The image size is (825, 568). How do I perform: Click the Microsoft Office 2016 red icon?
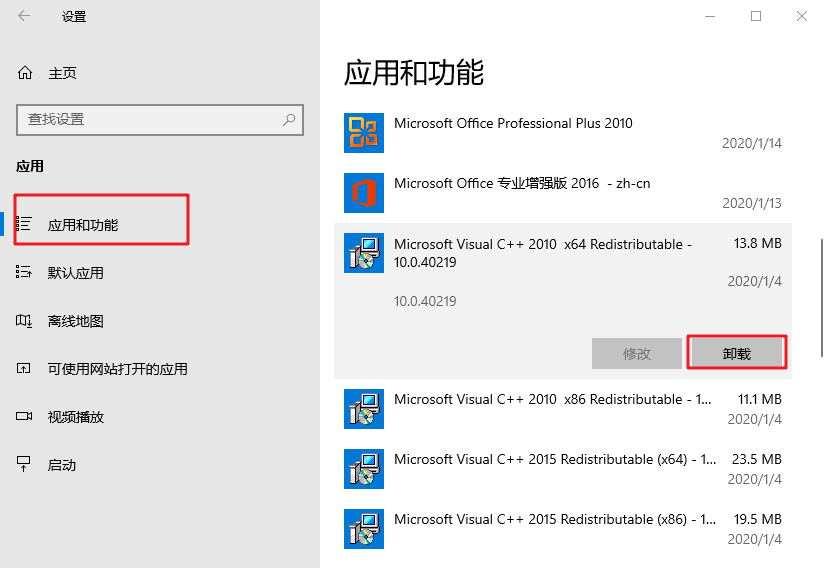[364, 193]
